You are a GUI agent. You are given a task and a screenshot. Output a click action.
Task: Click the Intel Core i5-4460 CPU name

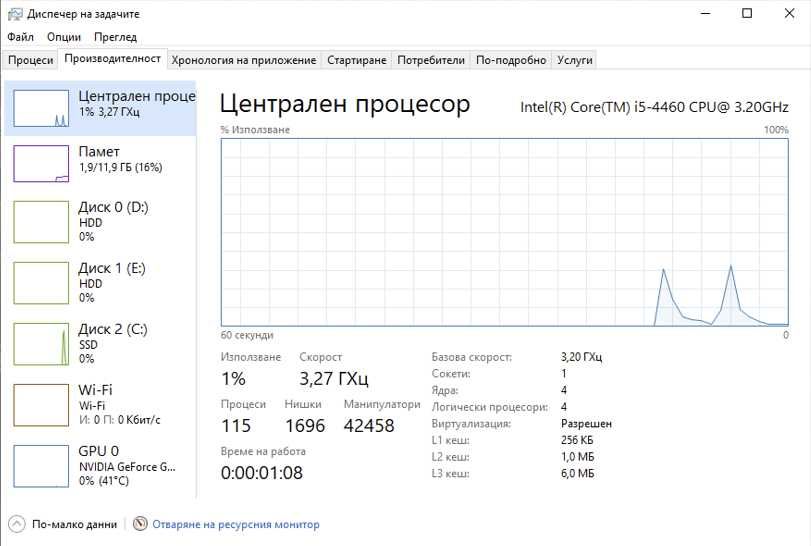(654, 107)
